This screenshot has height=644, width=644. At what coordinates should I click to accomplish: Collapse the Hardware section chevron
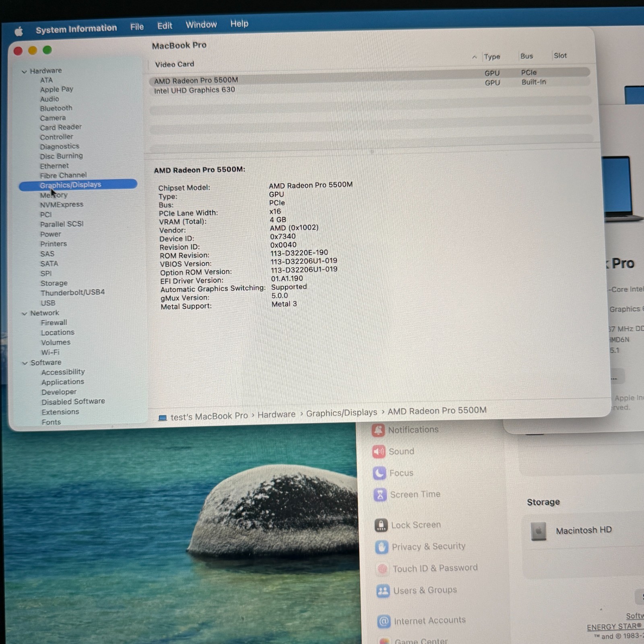(24, 72)
